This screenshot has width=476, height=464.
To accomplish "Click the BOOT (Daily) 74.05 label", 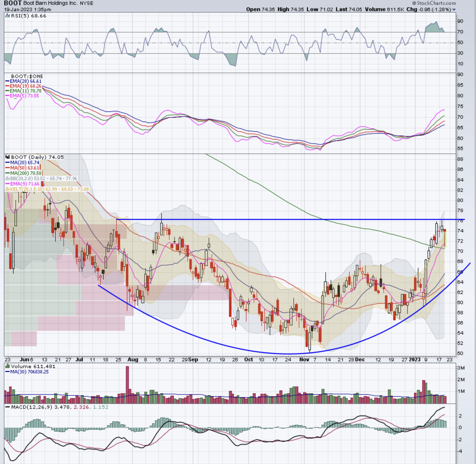I will tap(38, 157).
